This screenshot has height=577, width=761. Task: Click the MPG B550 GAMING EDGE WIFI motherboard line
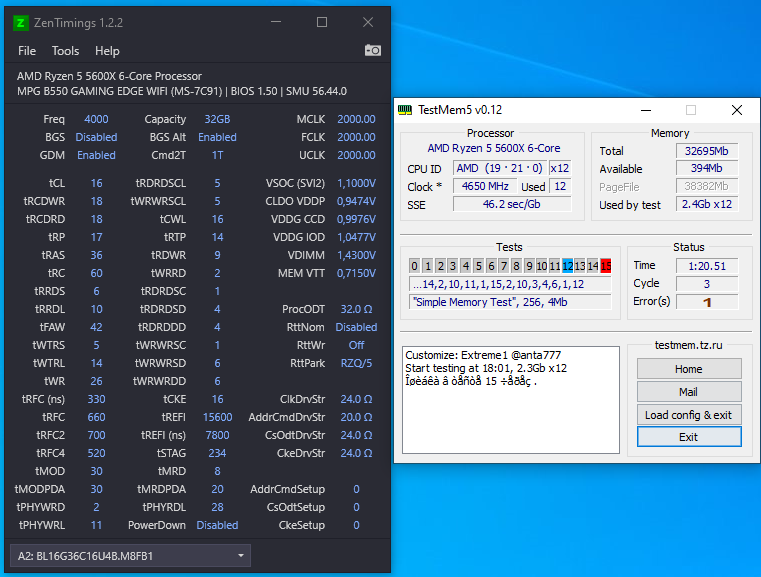point(182,91)
